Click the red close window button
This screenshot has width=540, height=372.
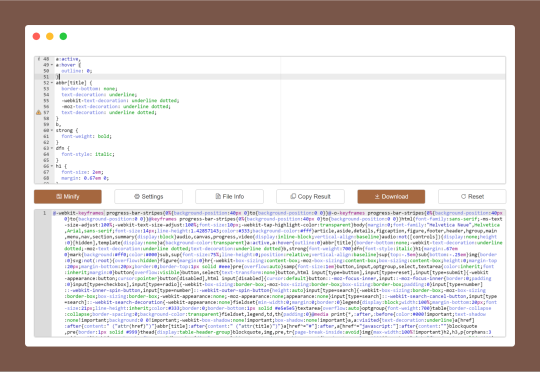[x=36, y=36]
